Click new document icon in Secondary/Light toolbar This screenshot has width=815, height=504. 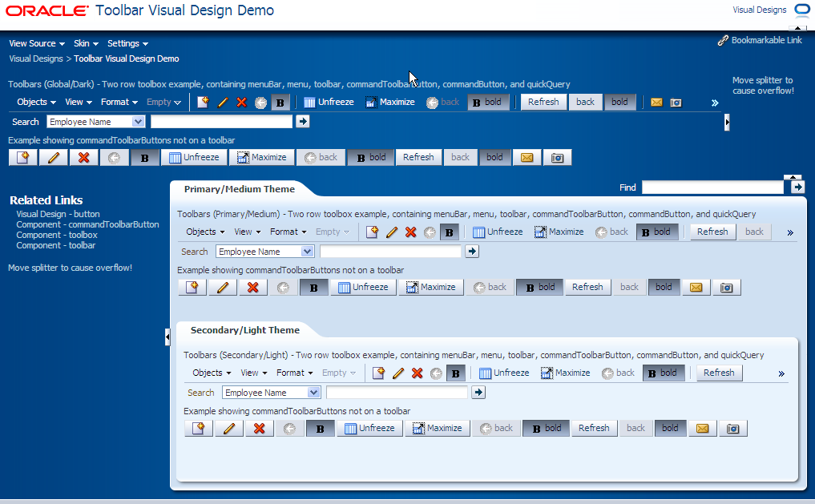click(x=378, y=373)
